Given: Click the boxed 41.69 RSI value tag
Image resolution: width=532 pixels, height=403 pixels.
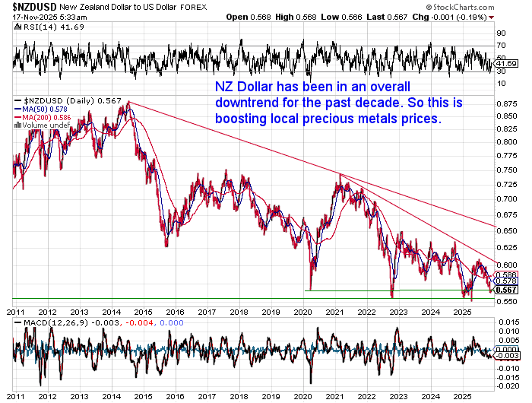Looking at the screenshot, I should 506,63.
